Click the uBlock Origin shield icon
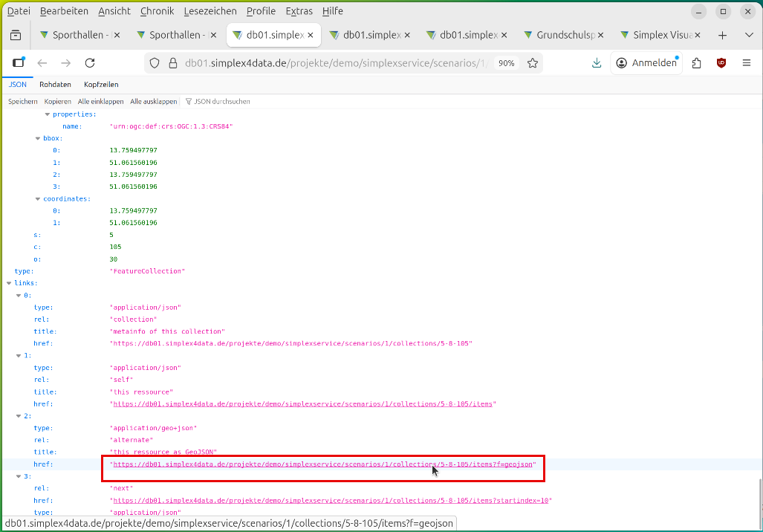Screen dimensions: 763x532 coord(721,63)
